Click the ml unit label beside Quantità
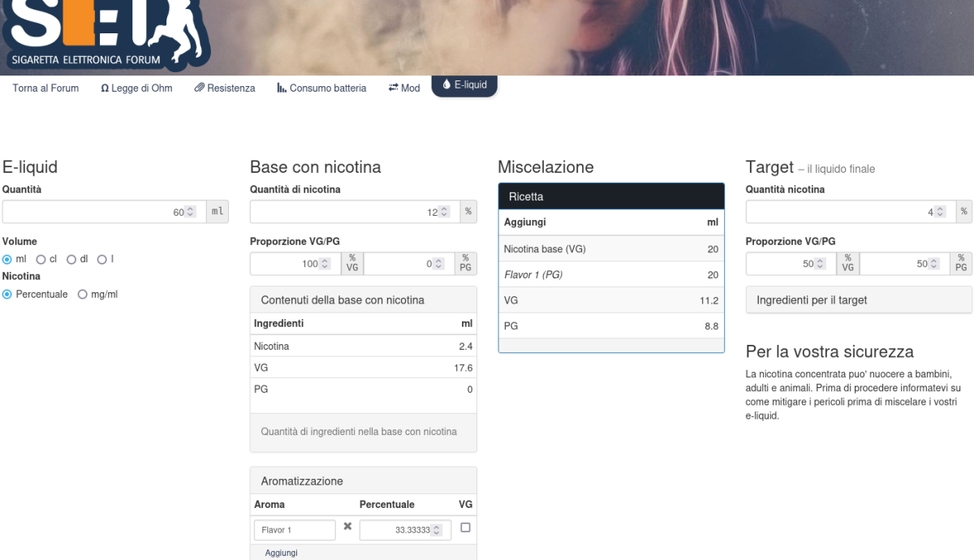974x560 pixels. [x=218, y=212]
